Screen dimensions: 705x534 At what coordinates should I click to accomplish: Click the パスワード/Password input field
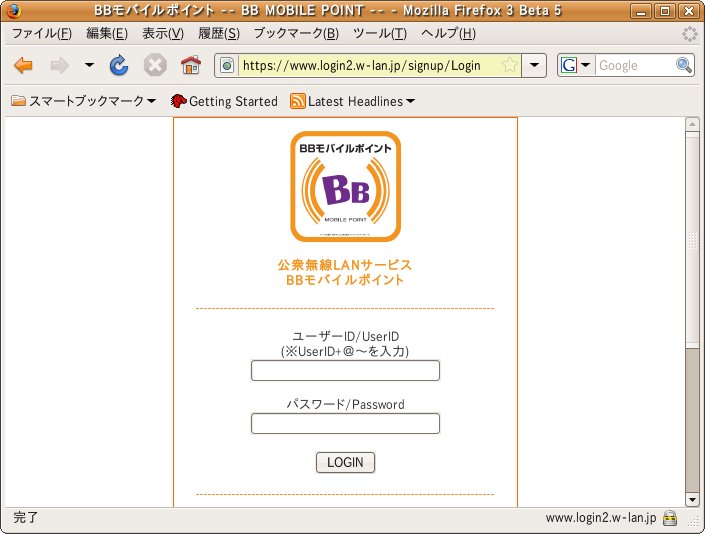click(x=345, y=423)
